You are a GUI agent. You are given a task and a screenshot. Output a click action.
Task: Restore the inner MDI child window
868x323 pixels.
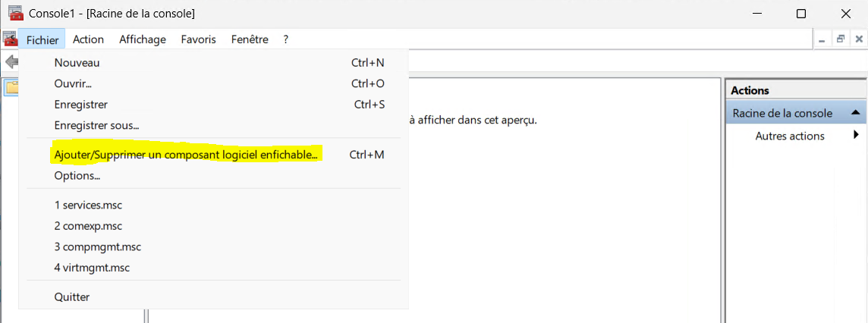841,39
